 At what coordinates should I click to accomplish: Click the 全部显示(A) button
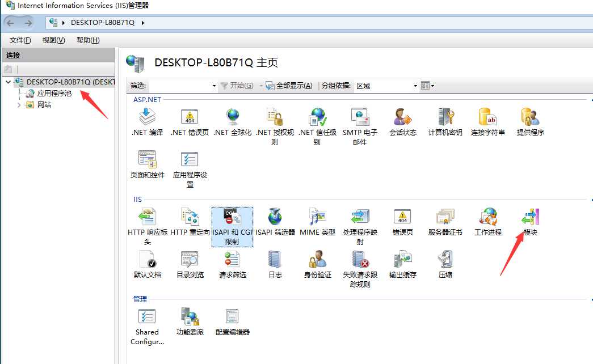pos(289,86)
